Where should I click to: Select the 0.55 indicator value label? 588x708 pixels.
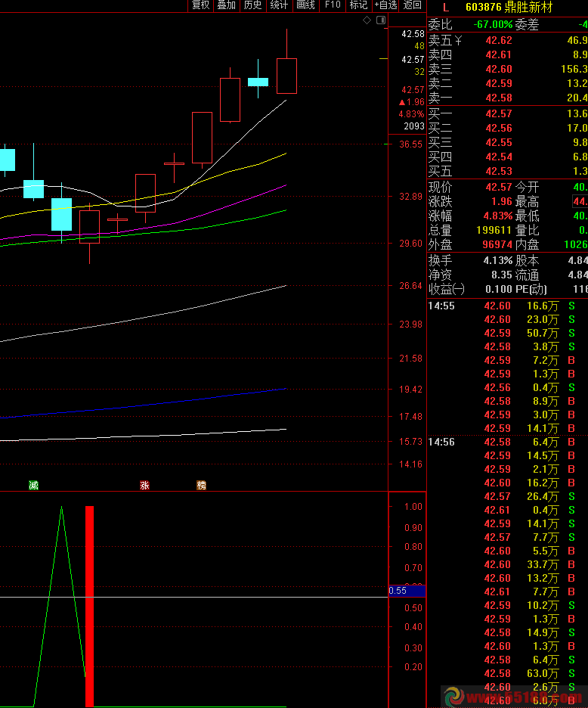[x=407, y=591]
